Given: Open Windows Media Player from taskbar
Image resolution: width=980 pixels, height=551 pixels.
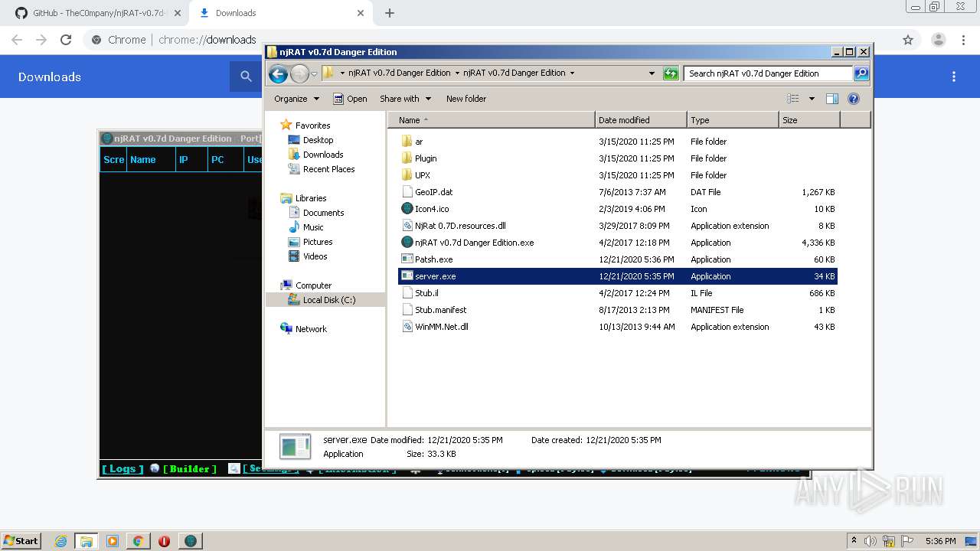Looking at the screenshot, I should pos(113,541).
